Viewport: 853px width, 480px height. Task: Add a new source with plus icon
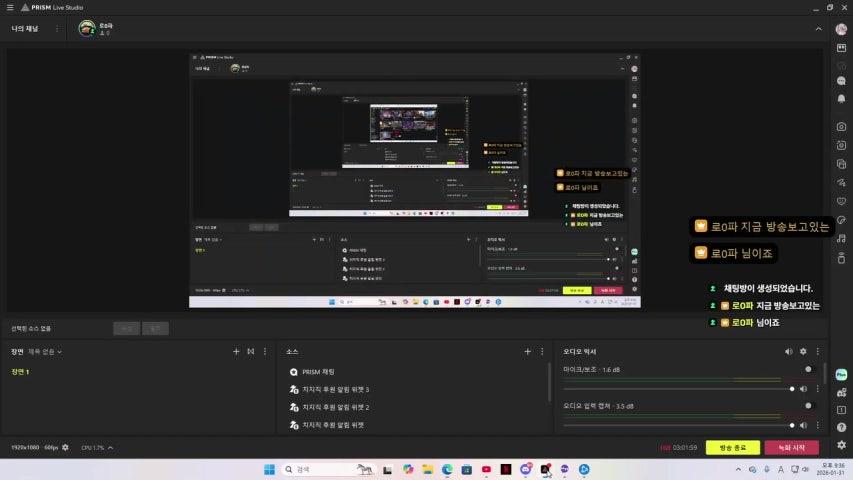click(527, 352)
